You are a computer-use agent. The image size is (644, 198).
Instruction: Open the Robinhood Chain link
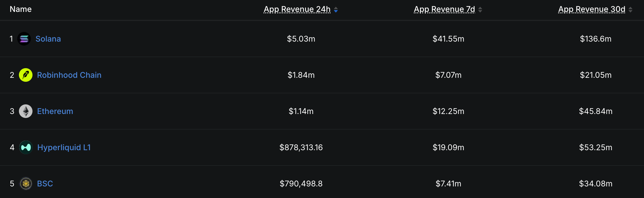pyautogui.click(x=69, y=75)
